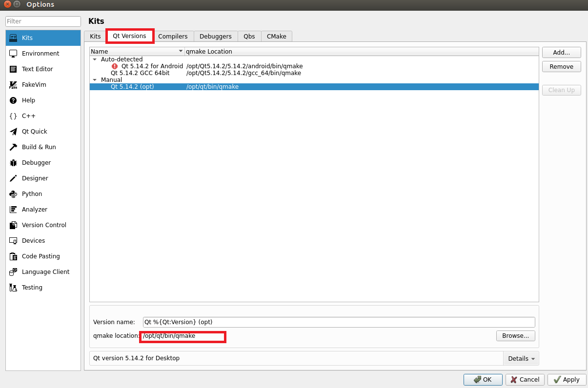Open the Code Pasting clipboard icon

[13, 256]
